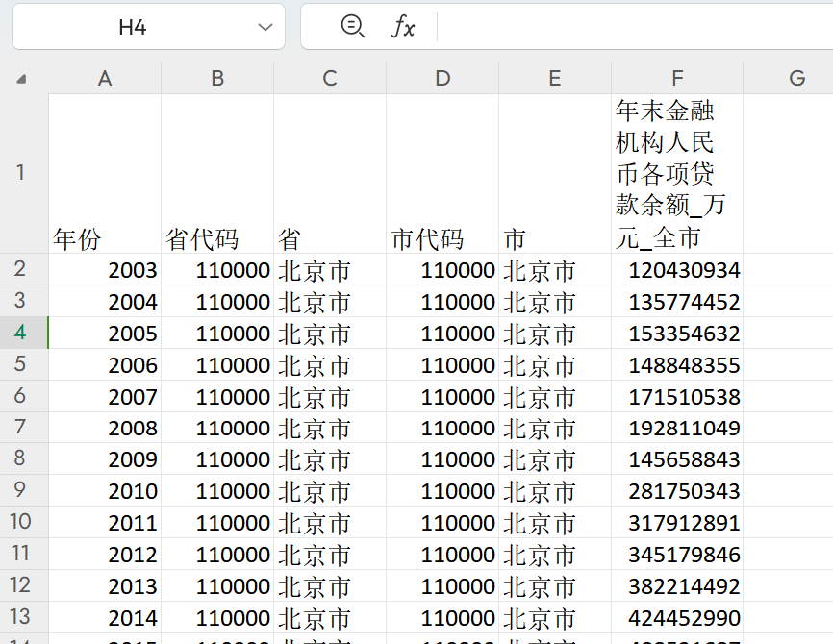
Task: Click the Name Box showing H4
Action: (148, 27)
